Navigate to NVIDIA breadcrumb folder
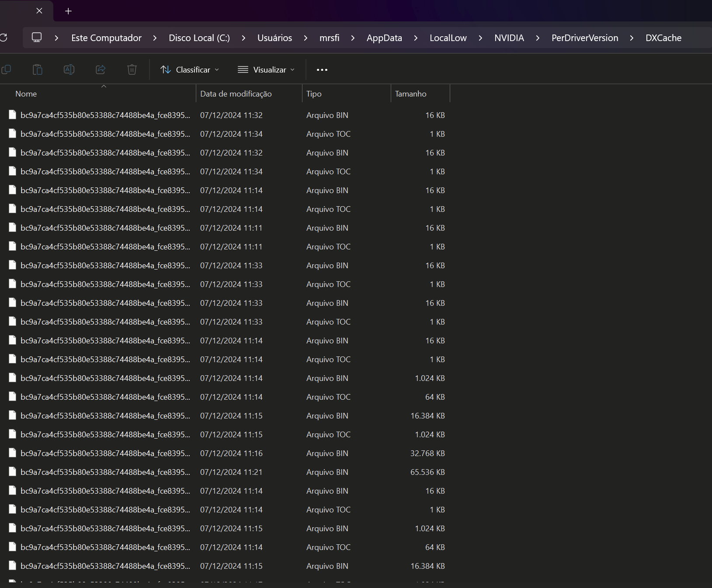712x588 pixels. [x=509, y=38]
